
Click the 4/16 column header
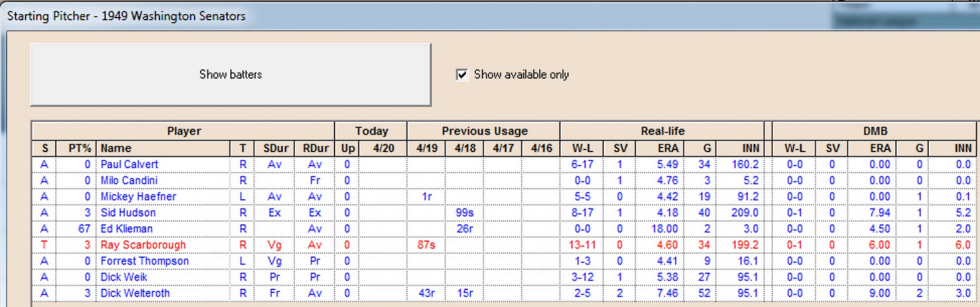540,148
